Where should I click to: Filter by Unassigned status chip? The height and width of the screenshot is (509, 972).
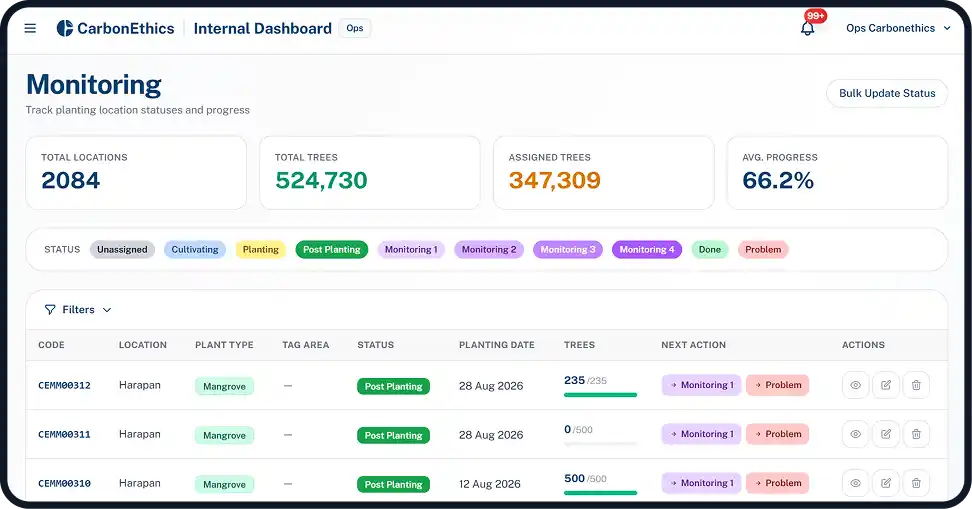(122, 249)
